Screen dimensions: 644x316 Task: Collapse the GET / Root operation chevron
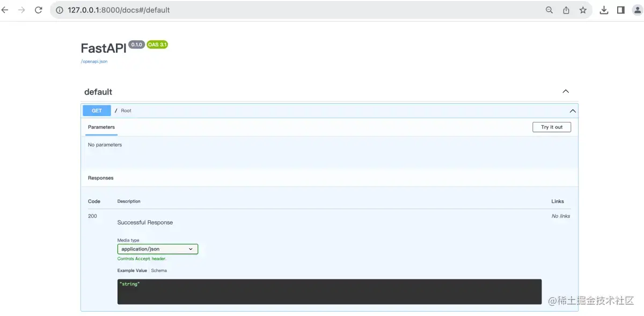tap(573, 111)
